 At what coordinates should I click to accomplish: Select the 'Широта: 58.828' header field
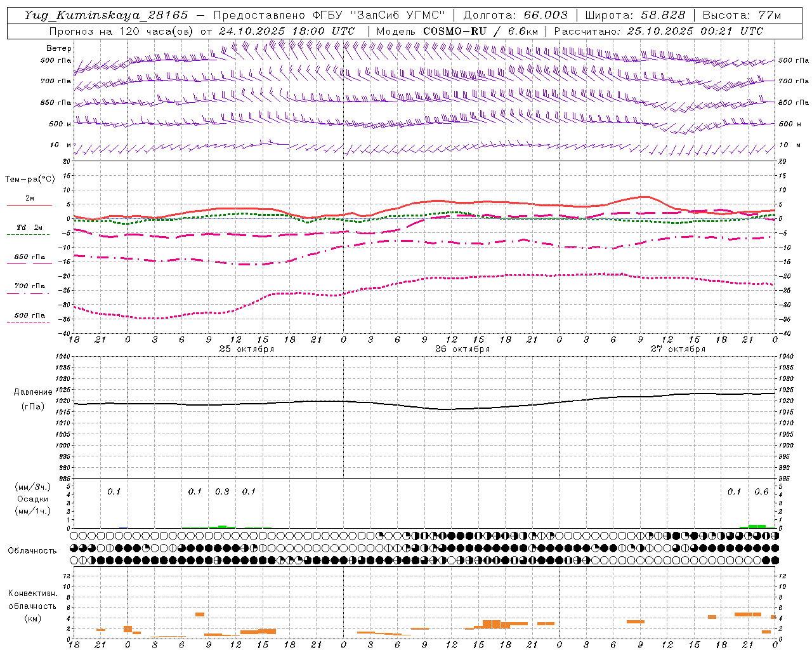click(635, 15)
